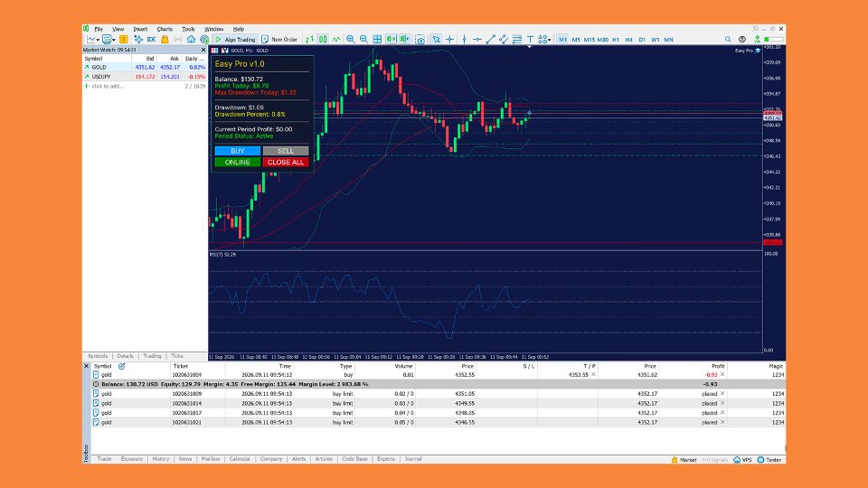Toggle the green ONLINE button
The height and width of the screenshot is (488, 868).
238,162
